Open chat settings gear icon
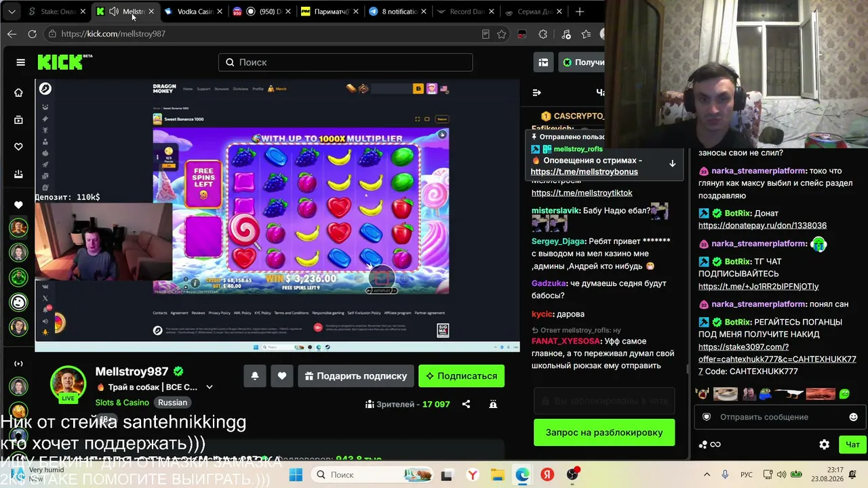The image size is (868, 488). pyautogui.click(x=824, y=445)
